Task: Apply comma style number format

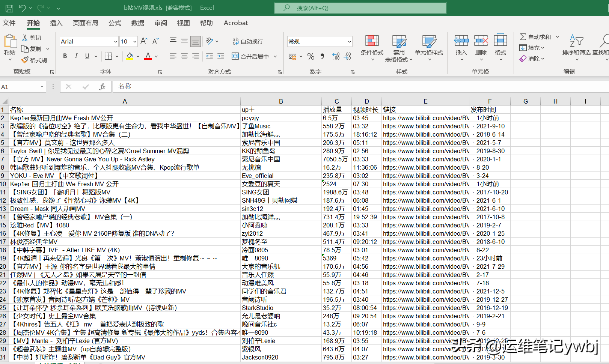Action: pos(322,56)
